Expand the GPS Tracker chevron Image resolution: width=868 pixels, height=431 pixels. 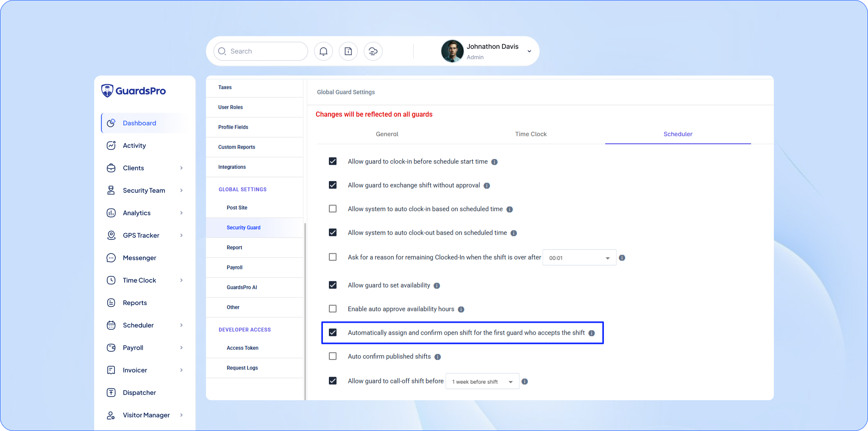tap(181, 235)
